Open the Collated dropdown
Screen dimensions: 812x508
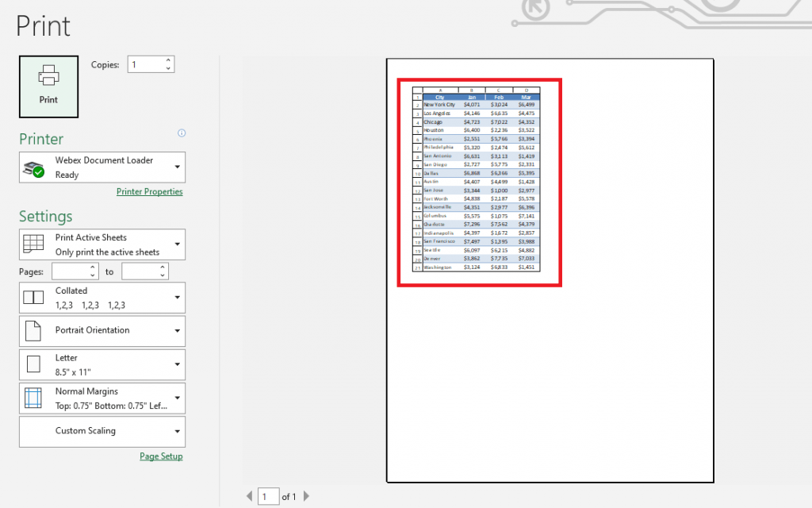178,297
